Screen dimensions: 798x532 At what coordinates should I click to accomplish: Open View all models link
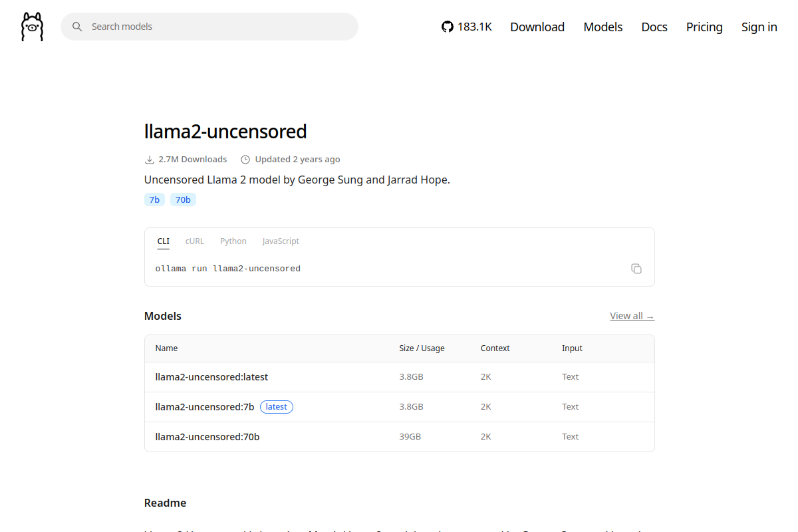[632, 316]
